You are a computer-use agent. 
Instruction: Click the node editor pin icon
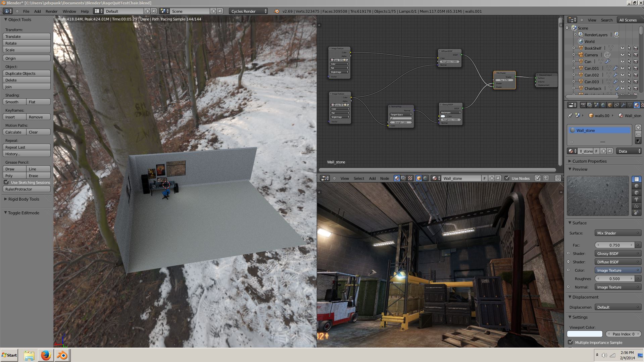pyautogui.click(x=537, y=178)
